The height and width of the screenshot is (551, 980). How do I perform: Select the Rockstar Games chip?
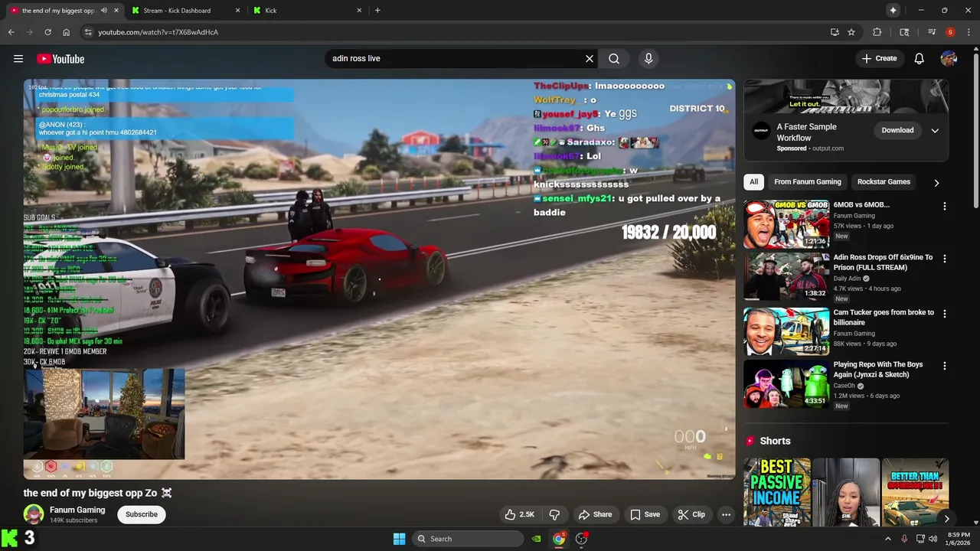pos(884,181)
